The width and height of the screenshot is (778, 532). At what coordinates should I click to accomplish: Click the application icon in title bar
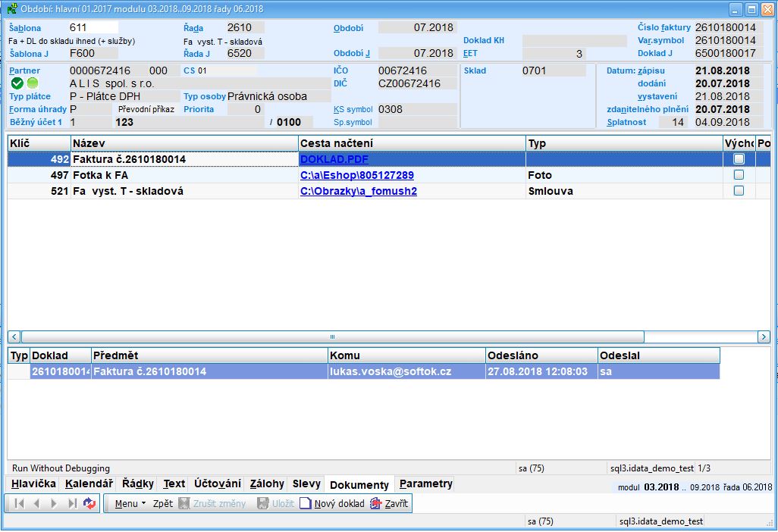12,8
